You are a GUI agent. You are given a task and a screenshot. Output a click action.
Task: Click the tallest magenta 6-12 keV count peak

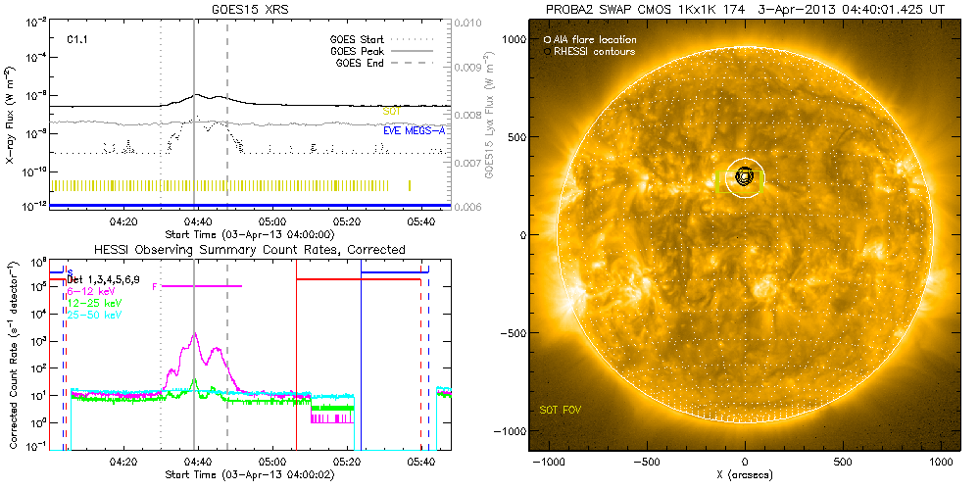(195, 334)
